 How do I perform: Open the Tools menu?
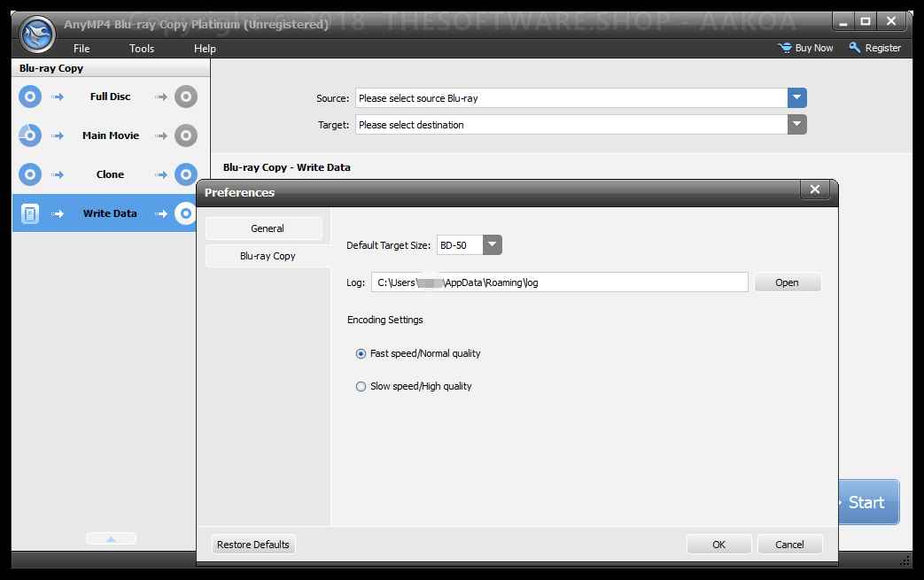[142, 49]
